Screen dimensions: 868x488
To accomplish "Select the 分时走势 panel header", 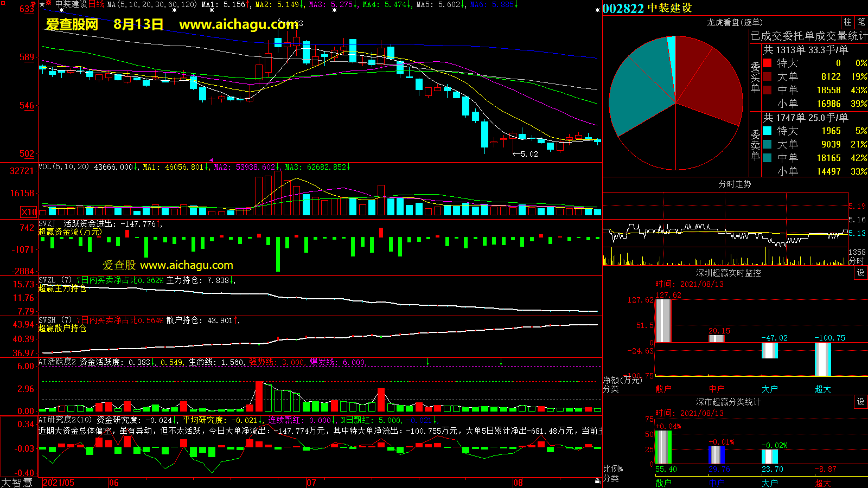I will [x=735, y=184].
